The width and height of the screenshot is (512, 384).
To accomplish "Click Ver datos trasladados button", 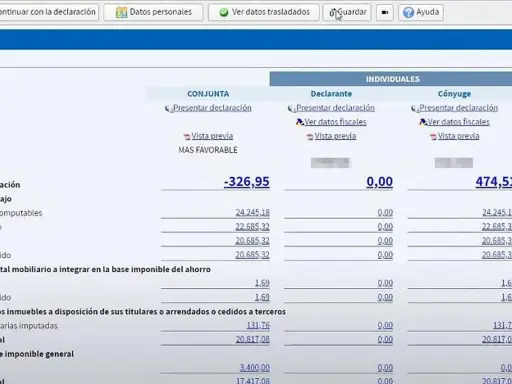I will (264, 12).
